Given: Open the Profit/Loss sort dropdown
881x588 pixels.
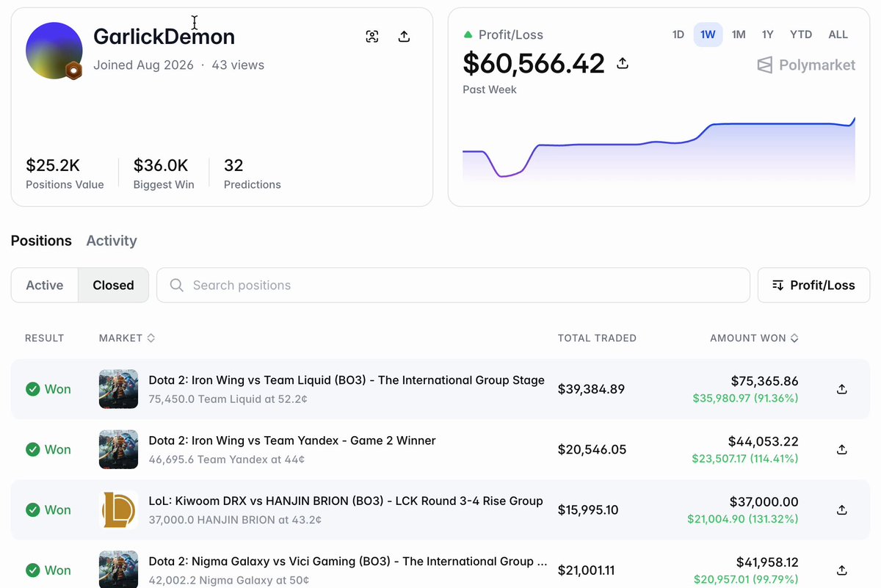Looking at the screenshot, I should (x=813, y=285).
